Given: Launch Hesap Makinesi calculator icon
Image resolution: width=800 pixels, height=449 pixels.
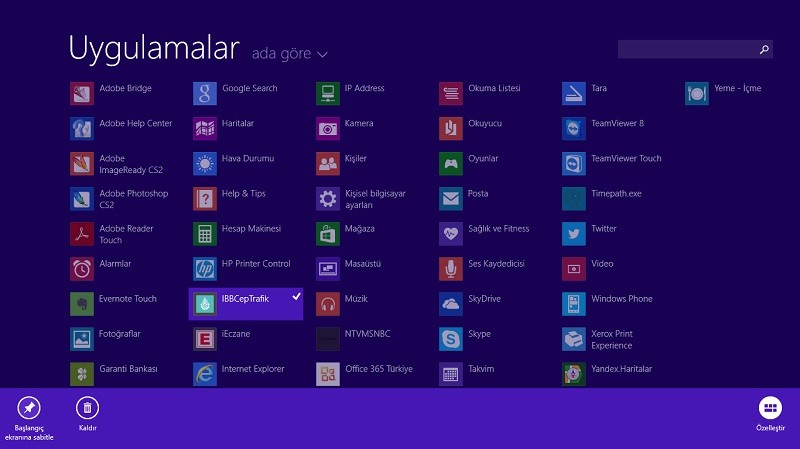Looking at the screenshot, I should (x=205, y=234).
